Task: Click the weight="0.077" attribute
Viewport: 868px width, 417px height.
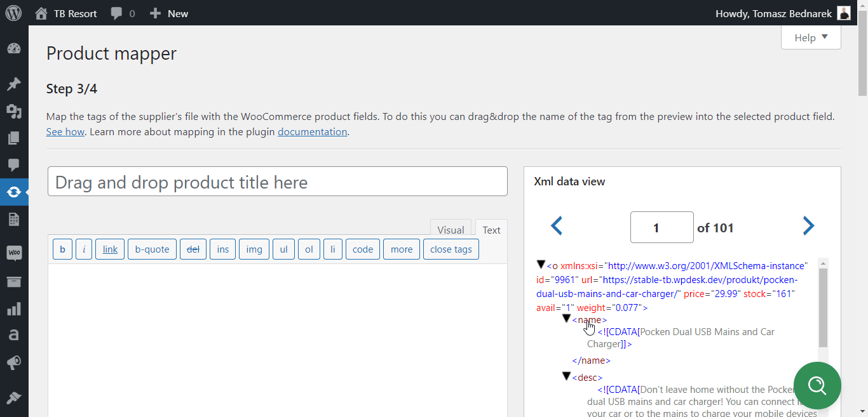Action: pos(610,308)
